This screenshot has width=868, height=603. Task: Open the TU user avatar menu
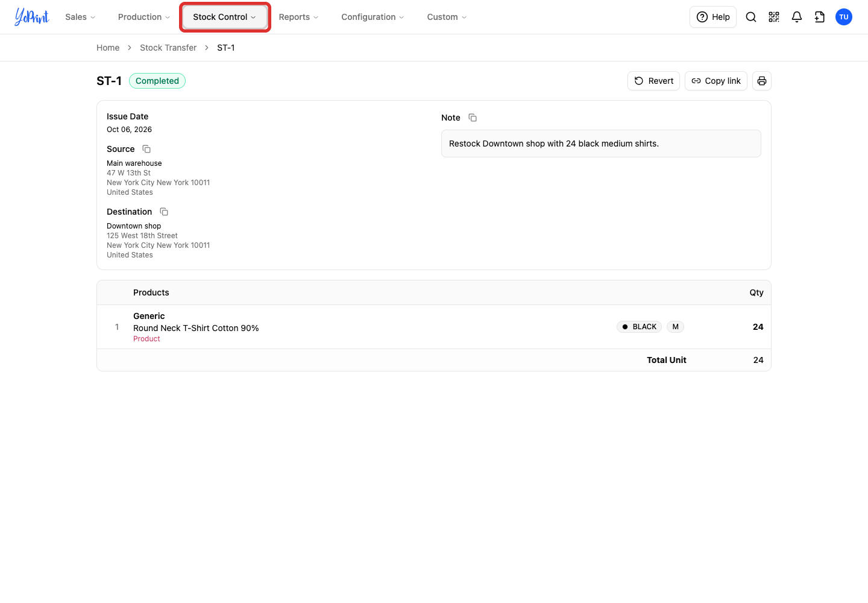click(x=844, y=17)
